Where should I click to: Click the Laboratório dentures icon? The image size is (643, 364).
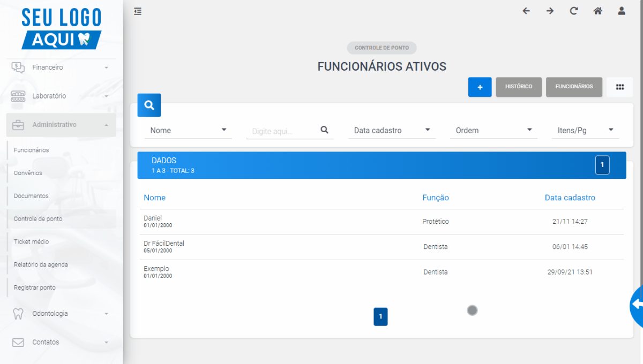click(18, 96)
